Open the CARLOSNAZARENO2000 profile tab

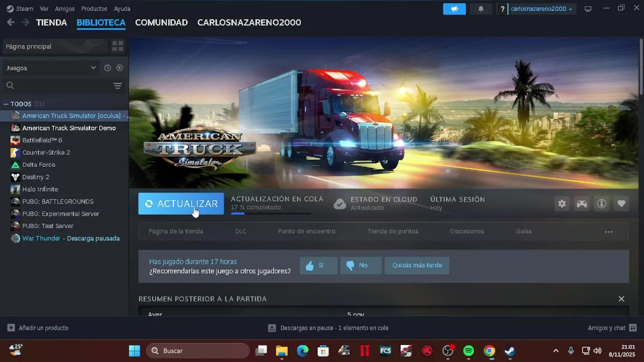click(249, 23)
